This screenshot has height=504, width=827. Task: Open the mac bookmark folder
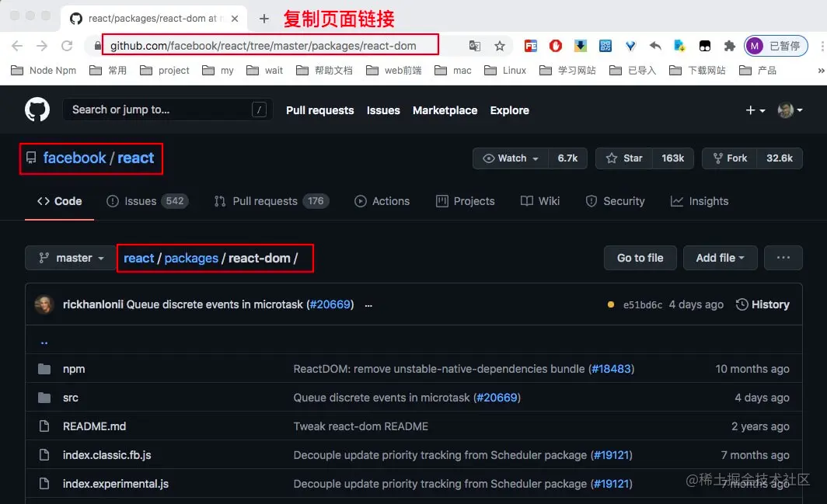(x=453, y=70)
